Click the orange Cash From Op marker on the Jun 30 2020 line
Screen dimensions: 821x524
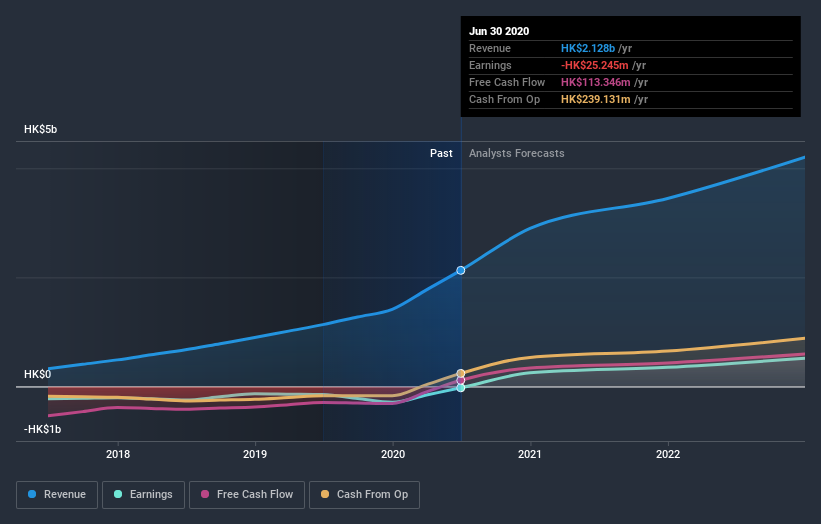(x=461, y=373)
